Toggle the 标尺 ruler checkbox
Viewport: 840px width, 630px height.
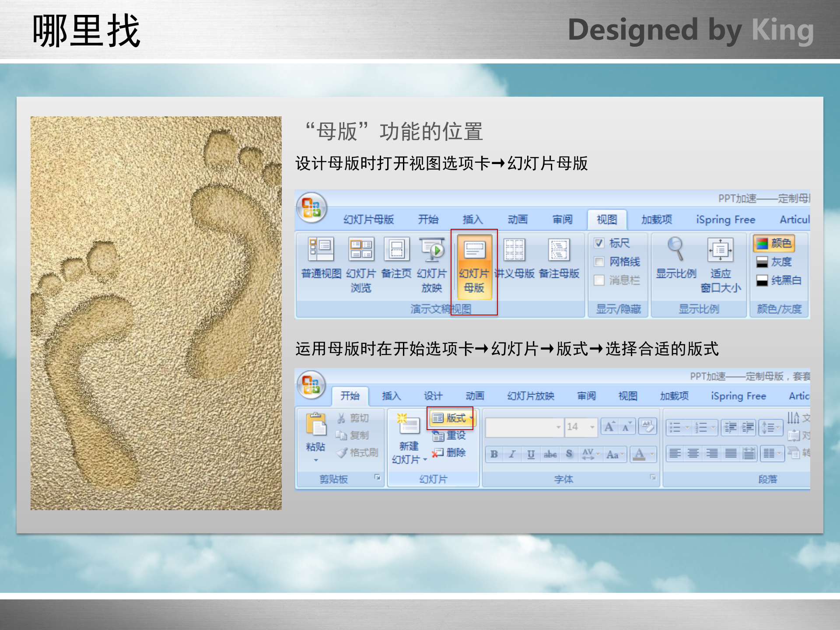pyautogui.click(x=599, y=243)
